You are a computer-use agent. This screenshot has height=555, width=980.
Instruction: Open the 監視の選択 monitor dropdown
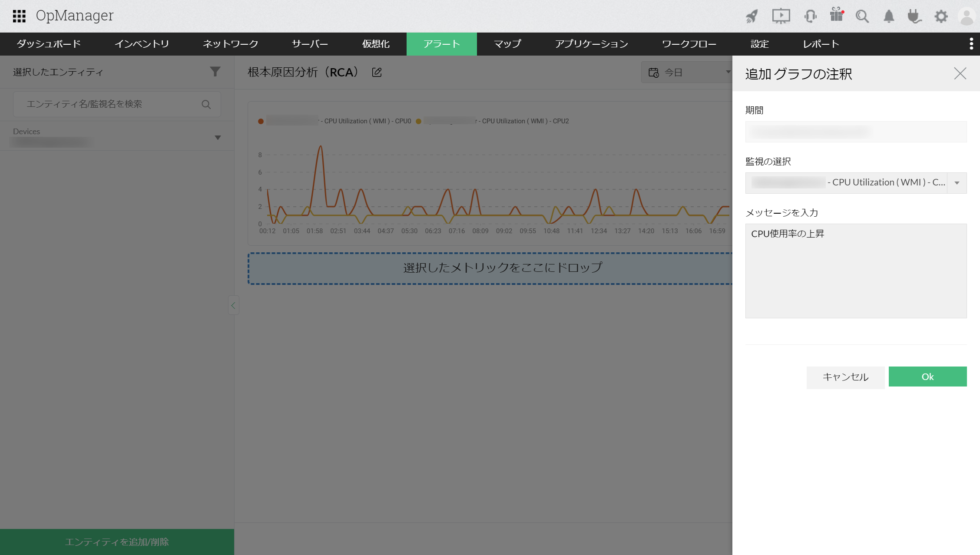point(957,183)
